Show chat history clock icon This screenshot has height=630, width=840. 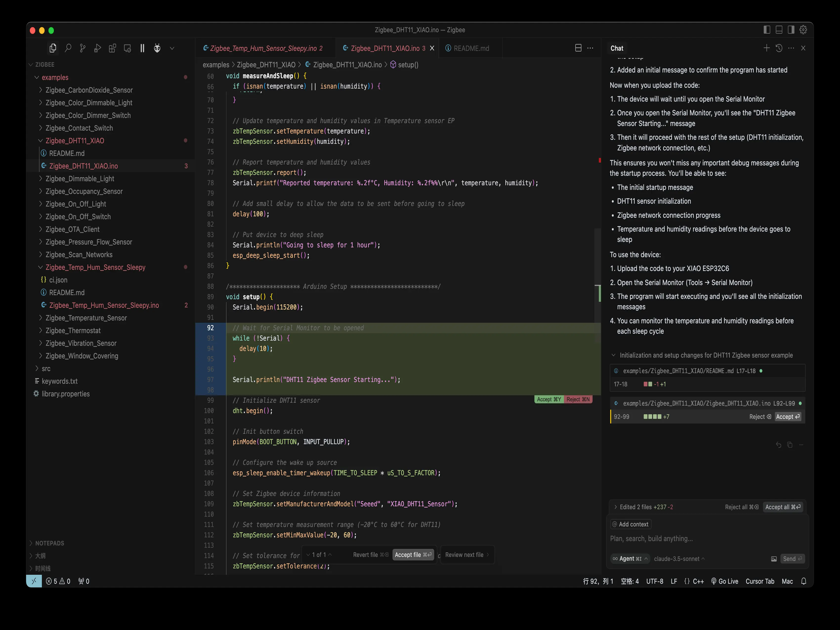pos(779,48)
